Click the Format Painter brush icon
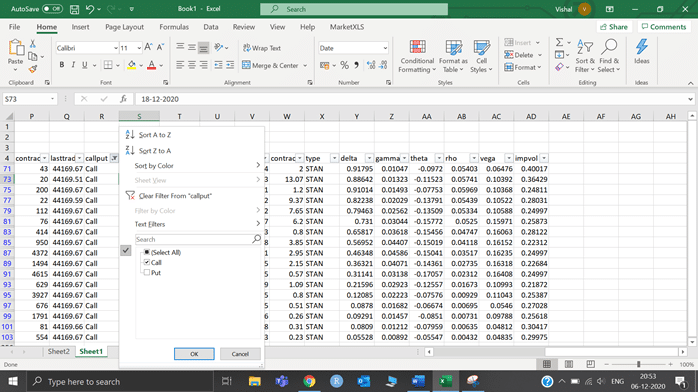Image resolution: width=698 pixels, height=392 pixels. click(x=32, y=69)
